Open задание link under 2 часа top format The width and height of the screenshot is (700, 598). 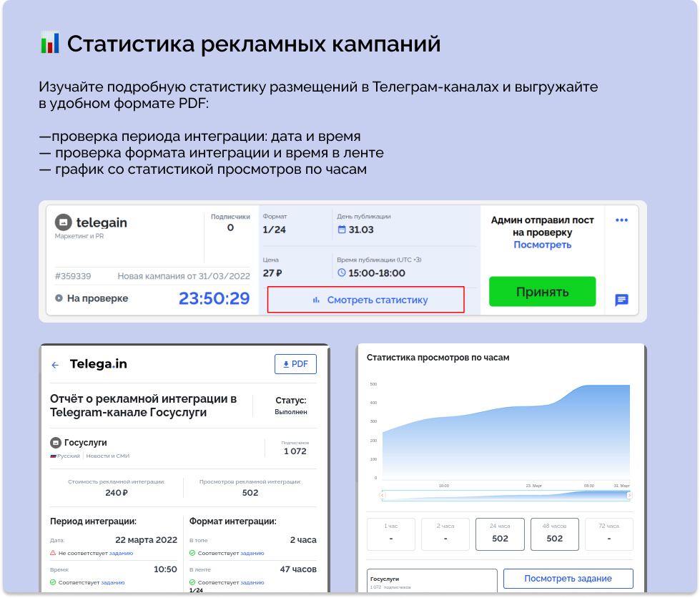point(252,553)
